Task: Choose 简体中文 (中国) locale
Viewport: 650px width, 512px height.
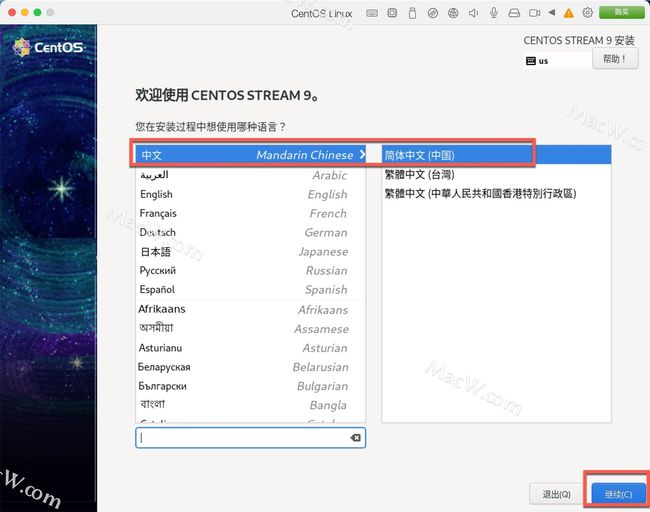Action: coord(496,155)
